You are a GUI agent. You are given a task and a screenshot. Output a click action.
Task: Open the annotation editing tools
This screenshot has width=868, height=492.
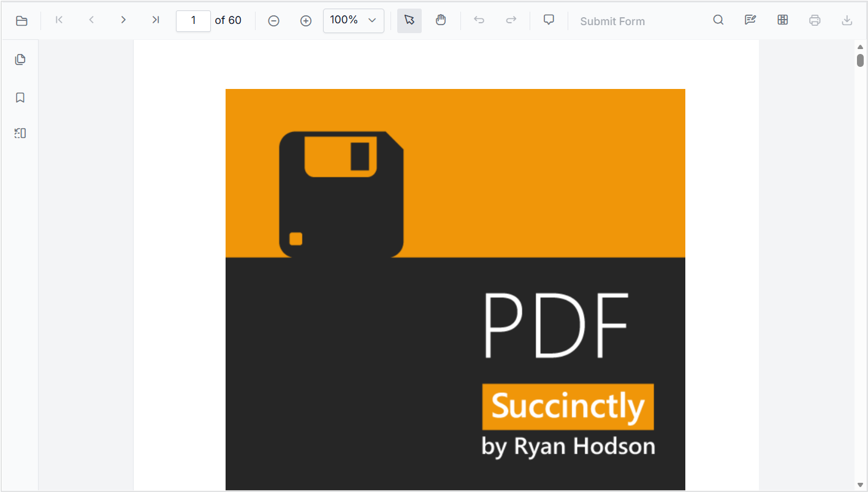tap(750, 20)
